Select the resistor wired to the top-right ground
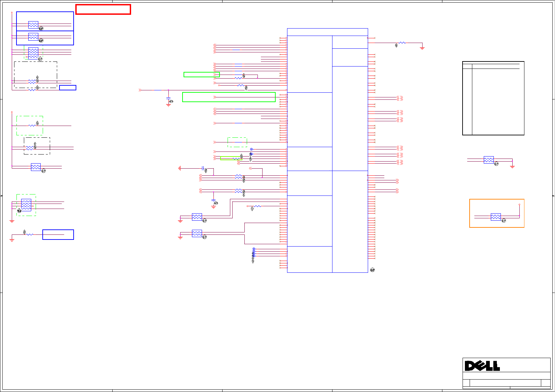This screenshot has height=392, width=555. tap(402, 43)
